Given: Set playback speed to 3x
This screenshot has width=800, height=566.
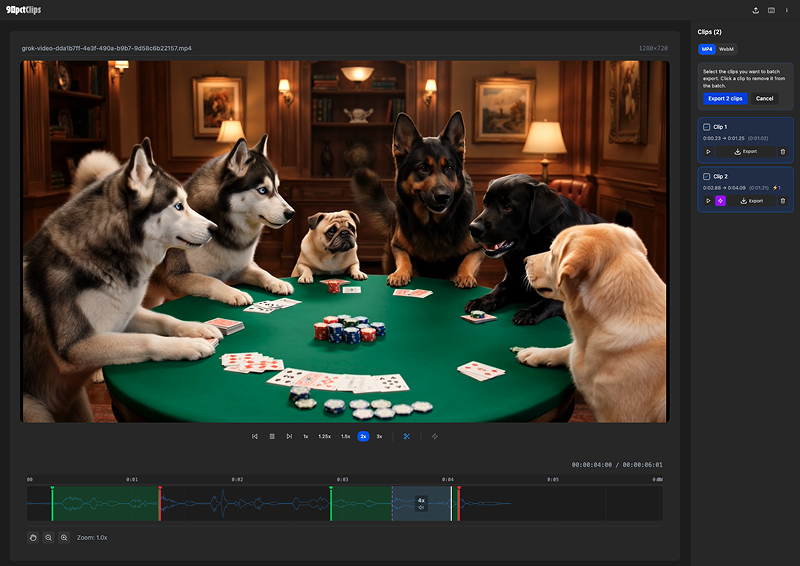Looking at the screenshot, I should tap(379, 436).
